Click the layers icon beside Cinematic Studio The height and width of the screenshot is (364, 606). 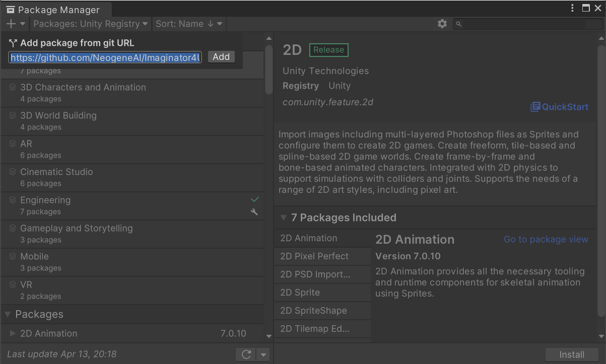(x=13, y=172)
